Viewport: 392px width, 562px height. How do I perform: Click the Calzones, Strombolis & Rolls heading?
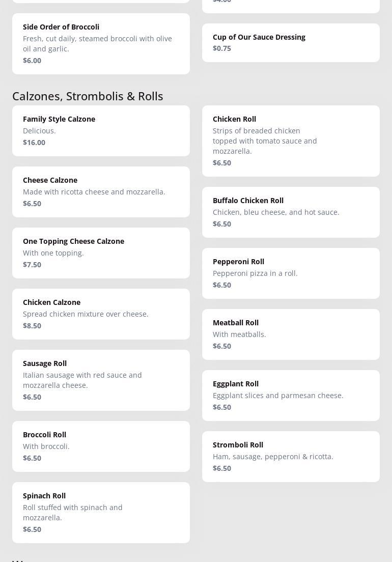pos(88,96)
